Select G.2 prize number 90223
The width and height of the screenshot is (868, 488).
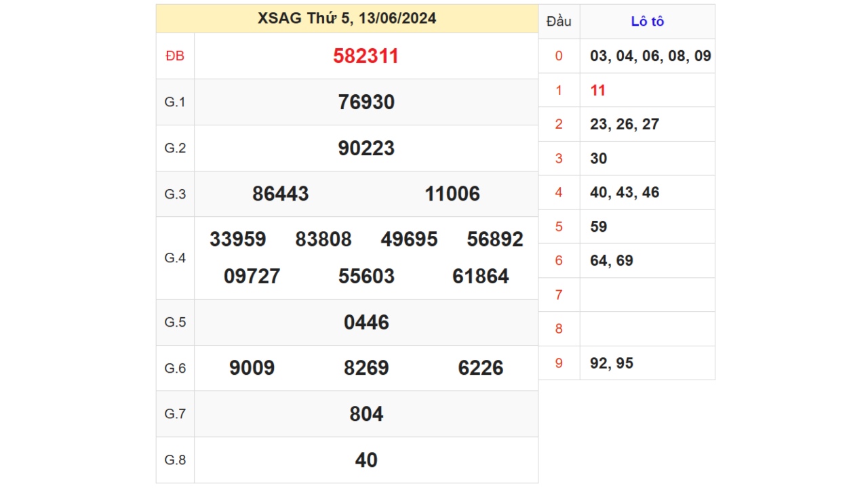tap(366, 148)
